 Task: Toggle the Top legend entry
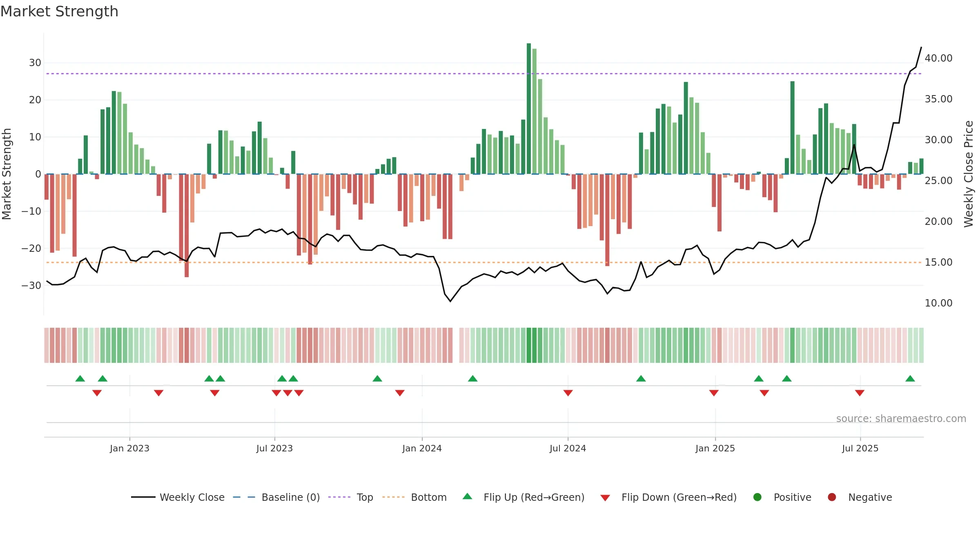pos(365,498)
